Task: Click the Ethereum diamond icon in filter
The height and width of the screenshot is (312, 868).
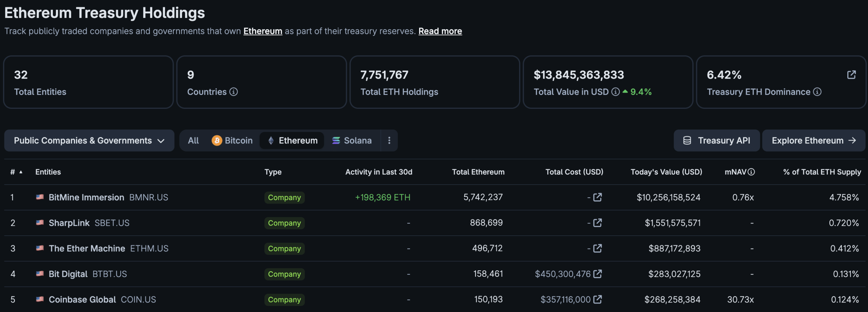Action: pyautogui.click(x=271, y=140)
